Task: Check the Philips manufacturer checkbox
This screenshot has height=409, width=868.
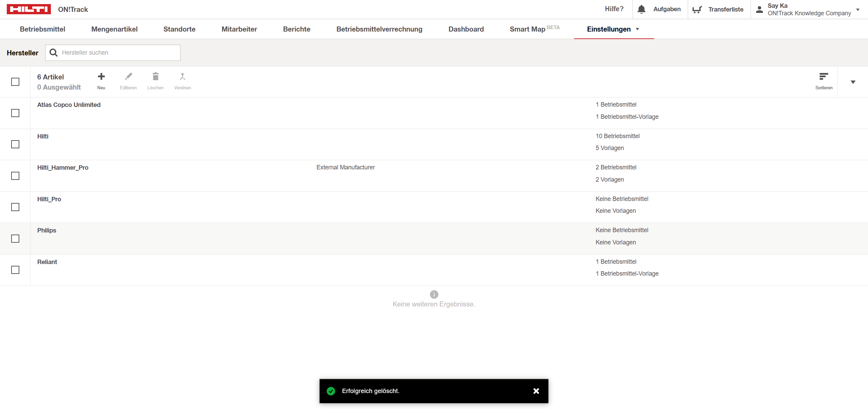Action: click(x=15, y=239)
